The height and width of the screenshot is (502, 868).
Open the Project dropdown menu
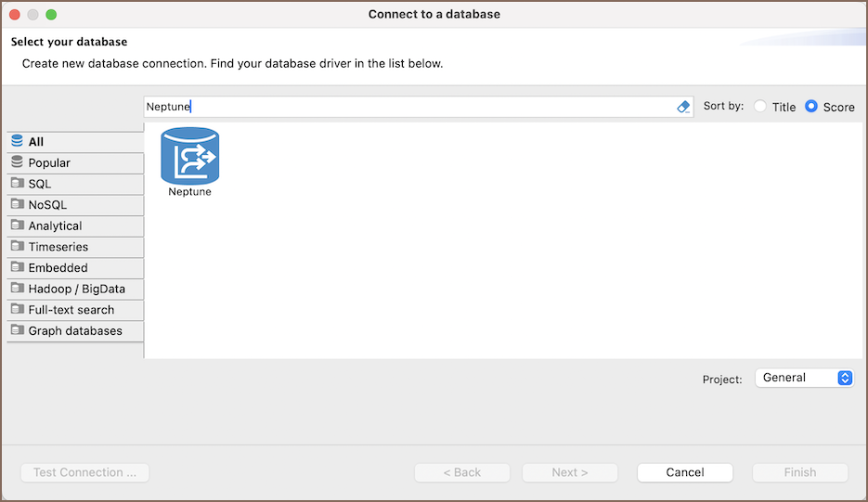(x=804, y=378)
